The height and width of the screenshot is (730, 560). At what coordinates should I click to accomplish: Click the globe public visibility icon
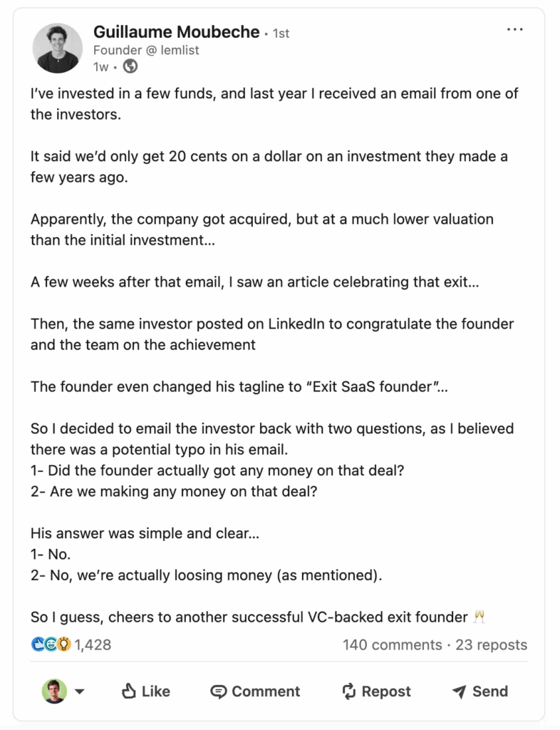[130, 67]
